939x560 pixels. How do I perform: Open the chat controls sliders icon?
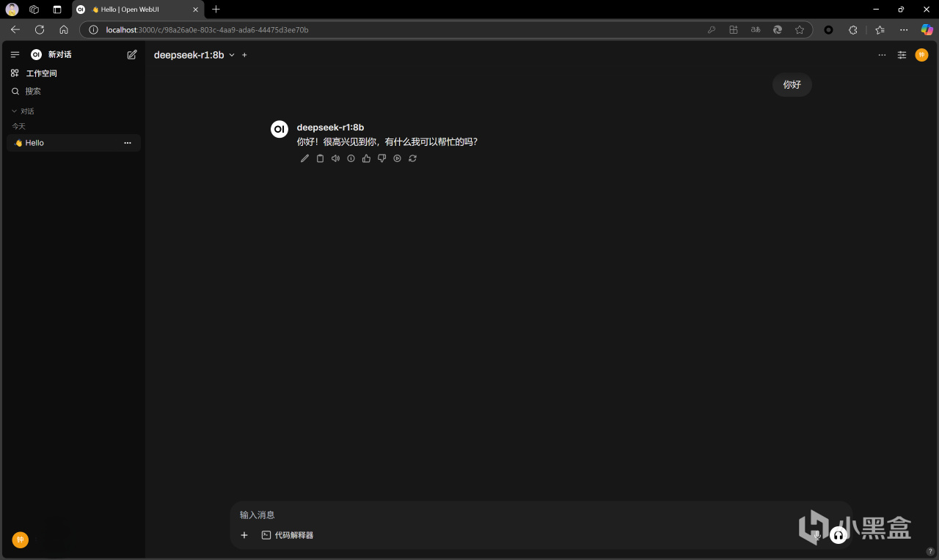tap(902, 55)
